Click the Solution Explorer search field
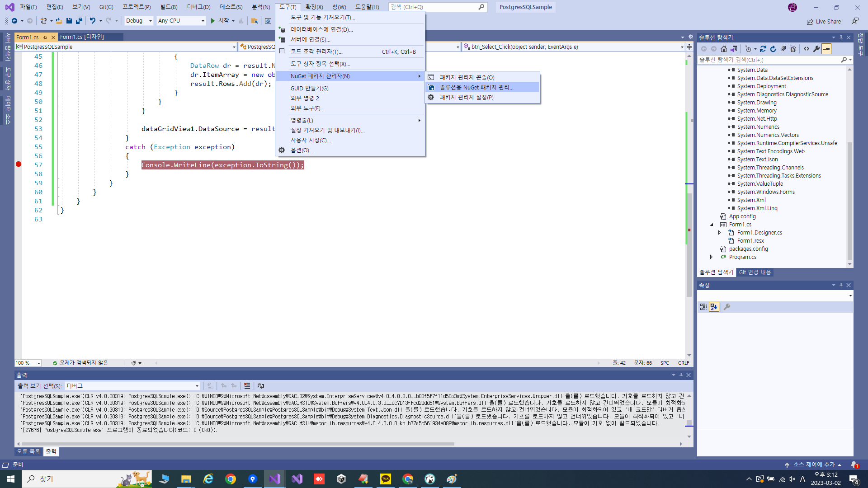 (x=769, y=60)
